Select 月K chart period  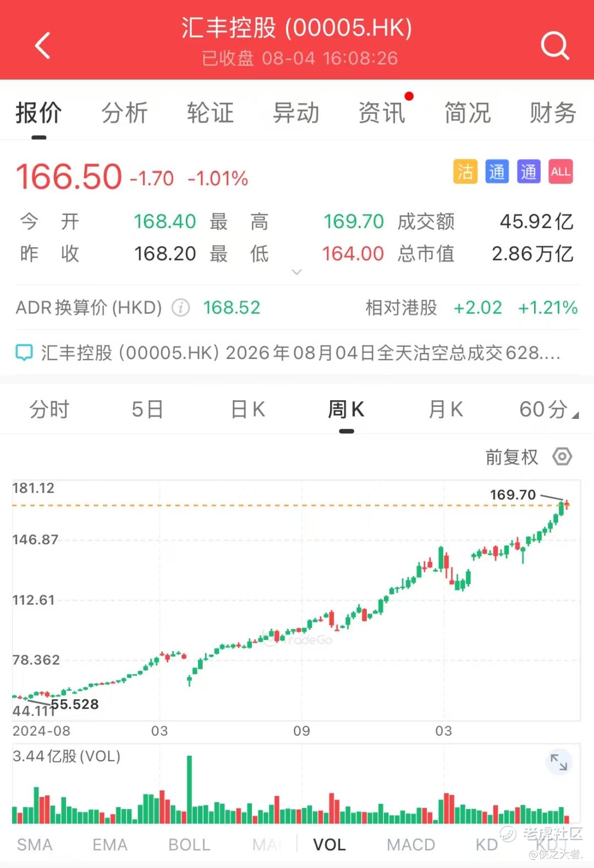(x=446, y=410)
